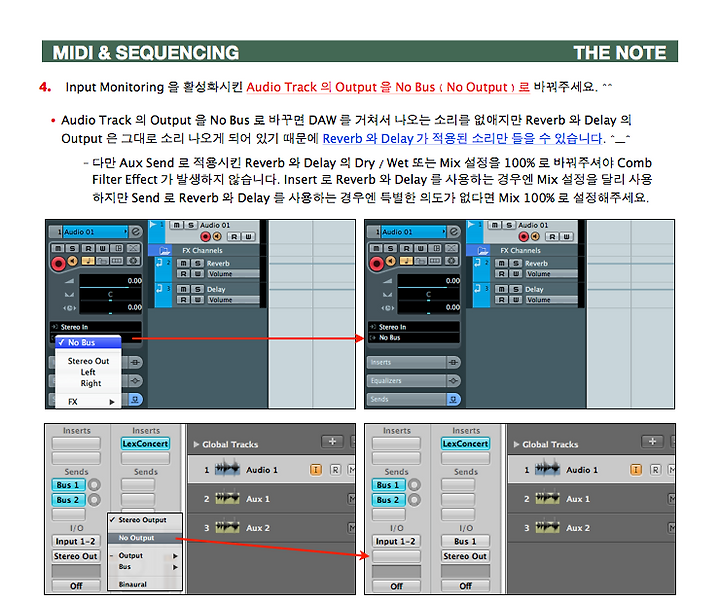
Task: Click the Off automation button beside the open Logic menu
Action: [x=76, y=586]
